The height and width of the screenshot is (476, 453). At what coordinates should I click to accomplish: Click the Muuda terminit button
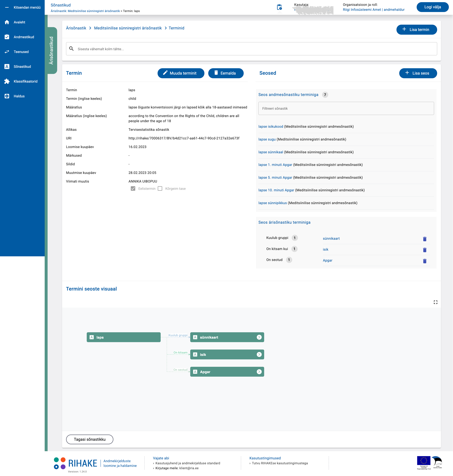click(x=181, y=73)
